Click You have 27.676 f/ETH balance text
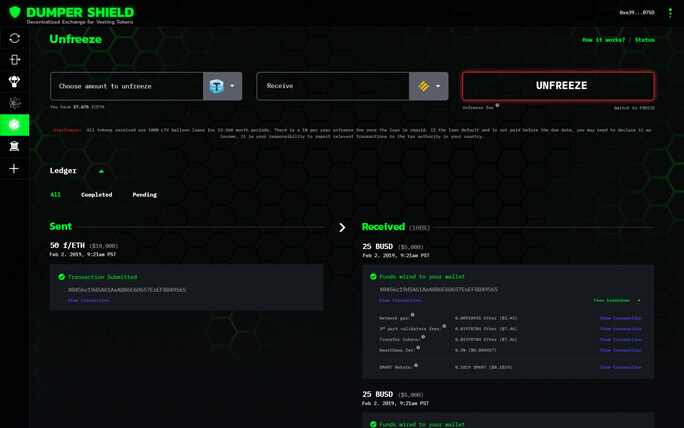This screenshot has height=428, width=684. point(77,107)
